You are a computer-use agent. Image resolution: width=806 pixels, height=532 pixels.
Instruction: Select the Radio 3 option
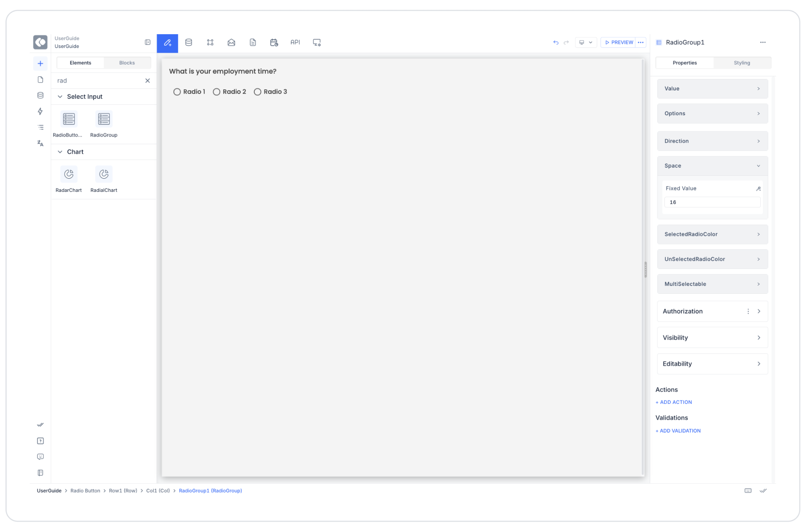[257, 92]
